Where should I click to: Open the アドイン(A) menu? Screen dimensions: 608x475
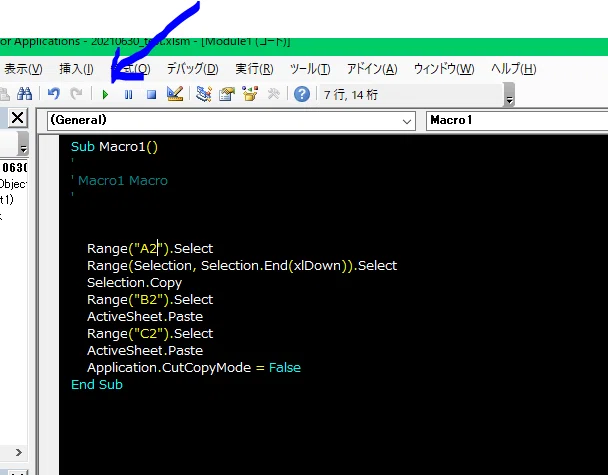372,69
